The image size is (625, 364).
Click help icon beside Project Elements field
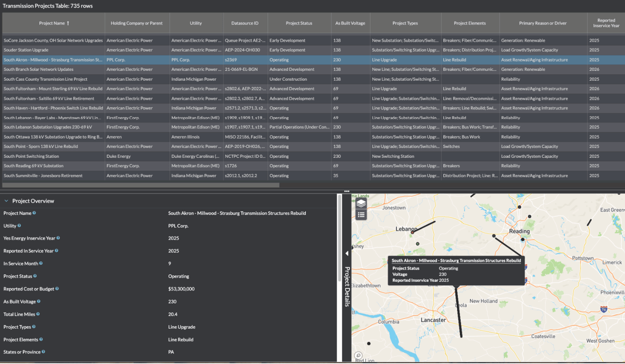point(41,339)
